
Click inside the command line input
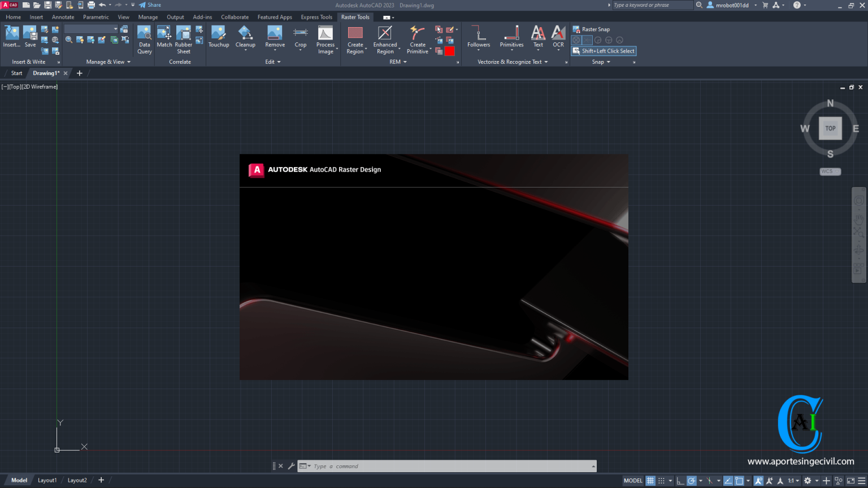pos(446,466)
